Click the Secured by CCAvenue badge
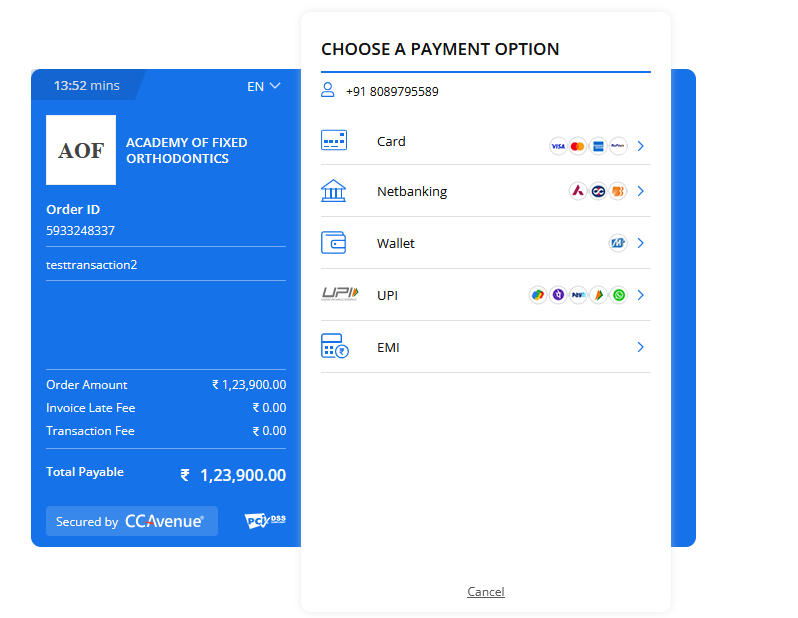 [x=131, y=521]
